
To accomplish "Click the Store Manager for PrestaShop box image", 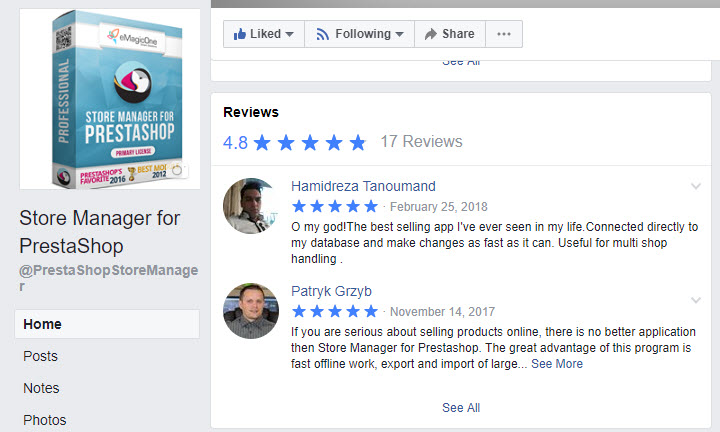I will pos(110,99).
